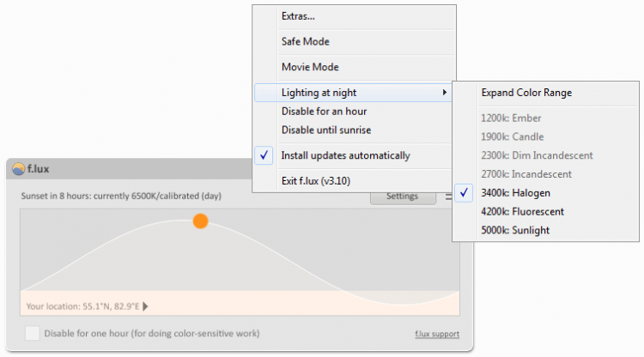Viewport: 644px width, 357px height.
Task: Enable the Disable for one hour checkbox
Action: pyautogui.click(x=32, y=333)
